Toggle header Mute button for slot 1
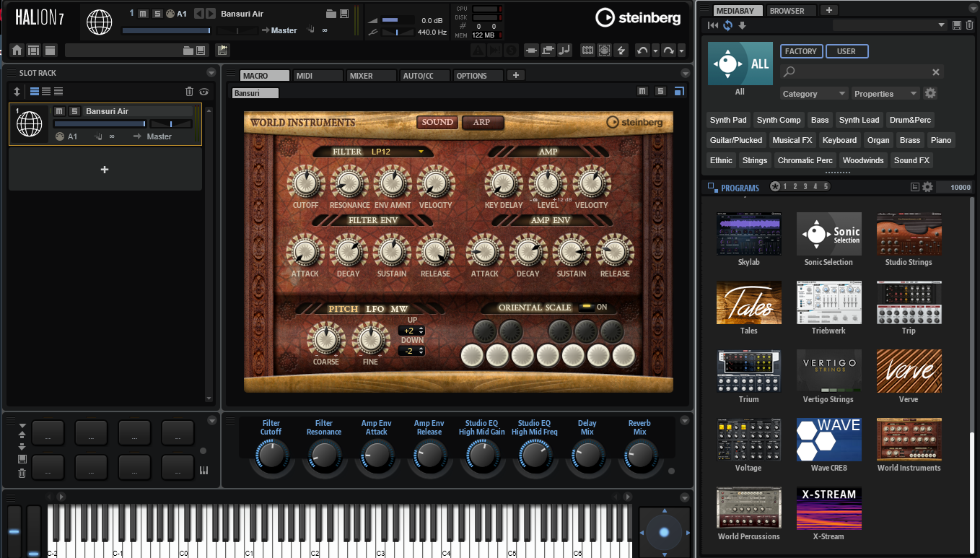 144,14
